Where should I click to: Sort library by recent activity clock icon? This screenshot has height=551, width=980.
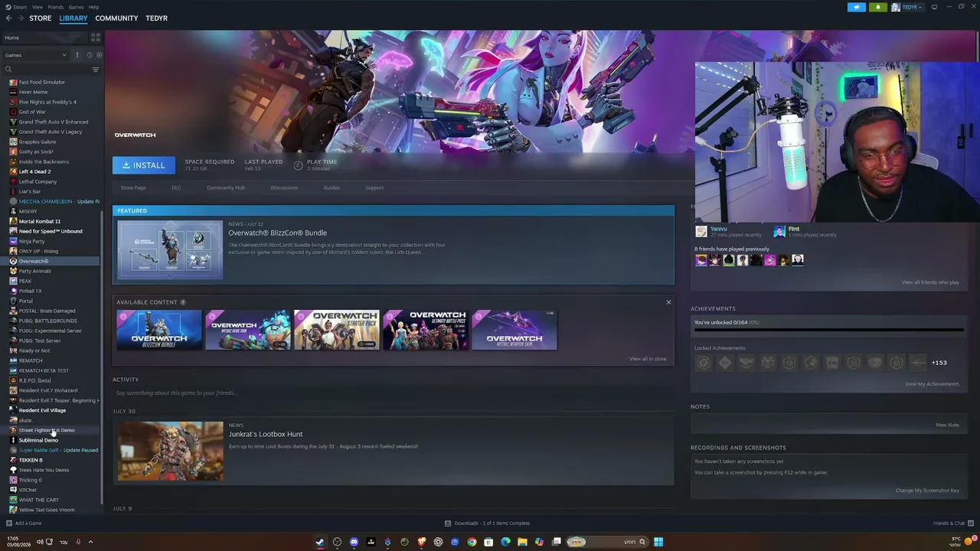click(89, 55)
